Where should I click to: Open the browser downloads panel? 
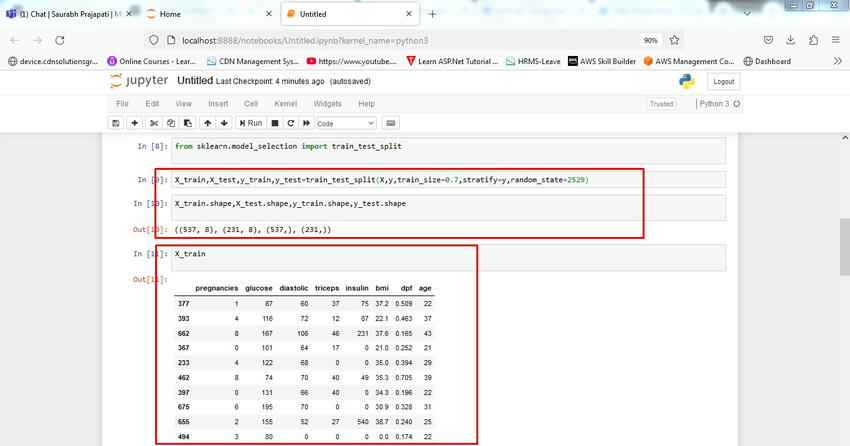pos(790,40)
